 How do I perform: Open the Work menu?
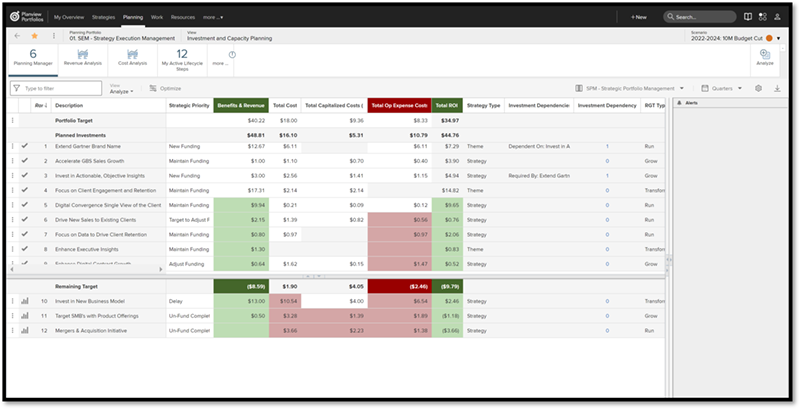(157, 17)
